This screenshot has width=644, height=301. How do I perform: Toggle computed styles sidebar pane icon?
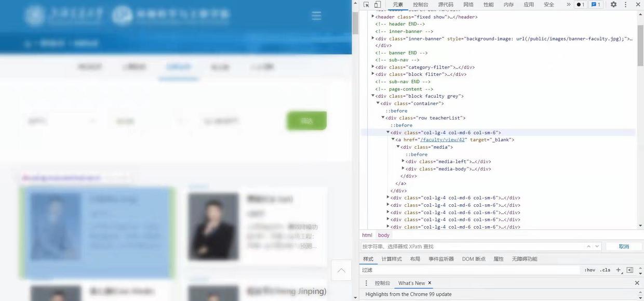tap(630, 270)
